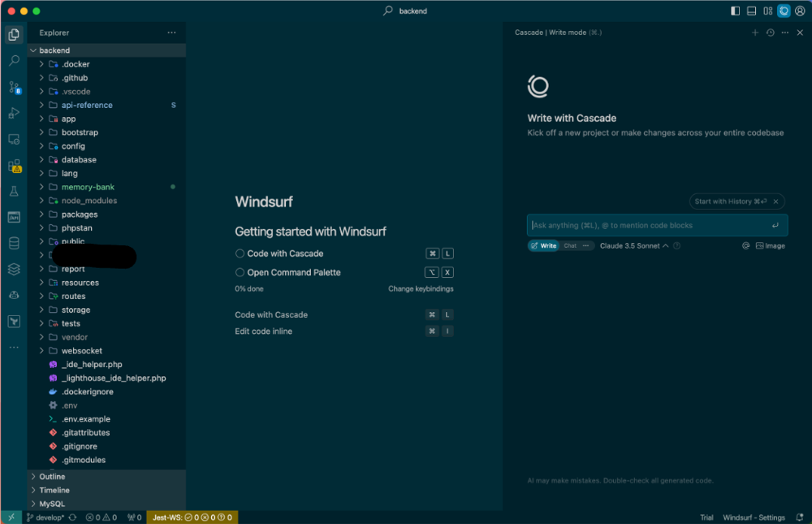
Task: Expand the MySQL section
Action: [106, 504]
